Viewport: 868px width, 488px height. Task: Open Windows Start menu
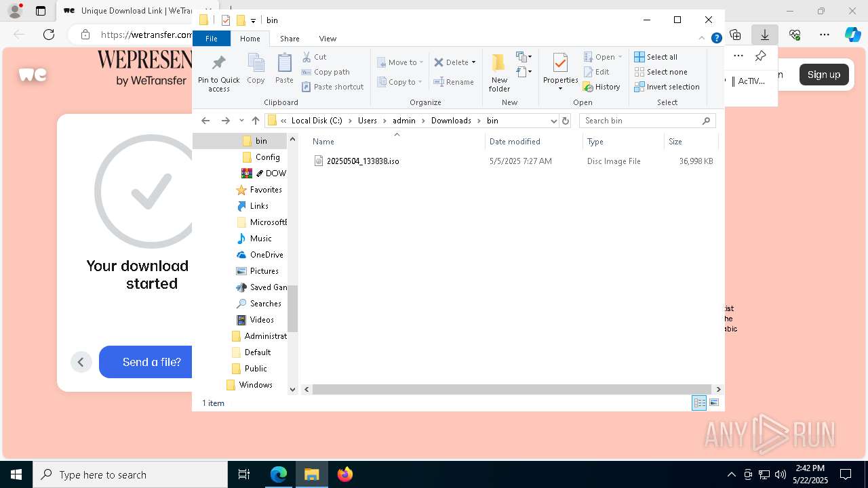click(16, 474)
